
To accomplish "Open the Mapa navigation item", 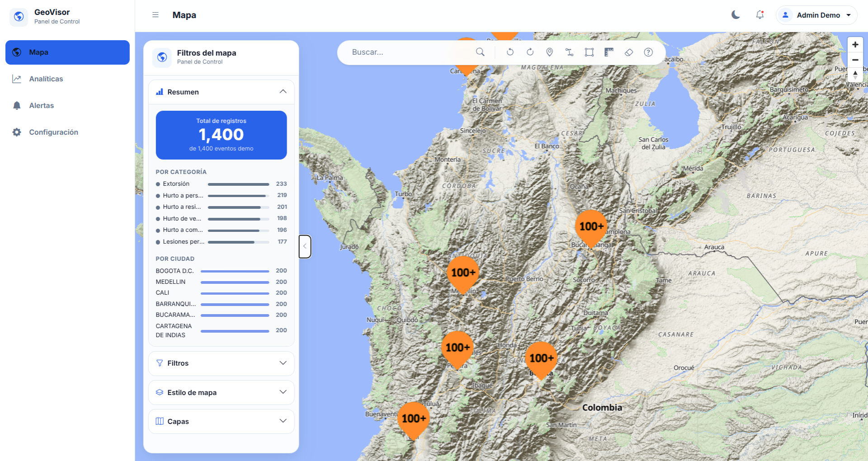I will point(67,52).
